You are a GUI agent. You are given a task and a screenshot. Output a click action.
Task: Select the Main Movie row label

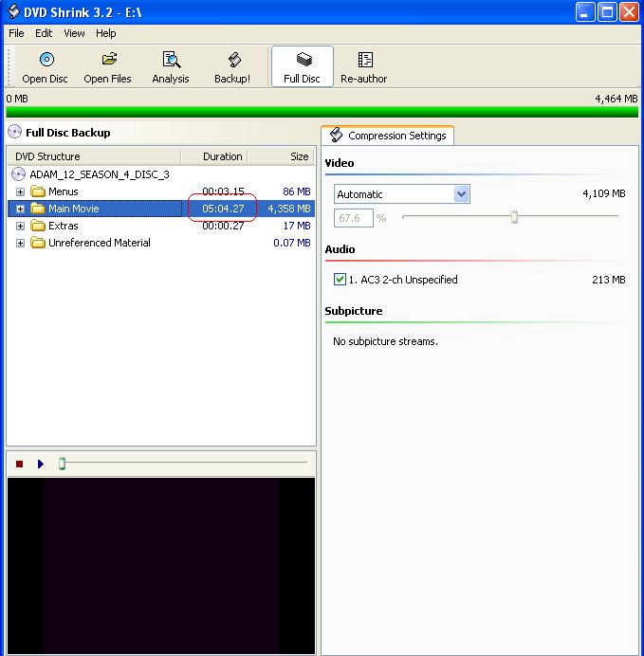[x=74, y=209]
